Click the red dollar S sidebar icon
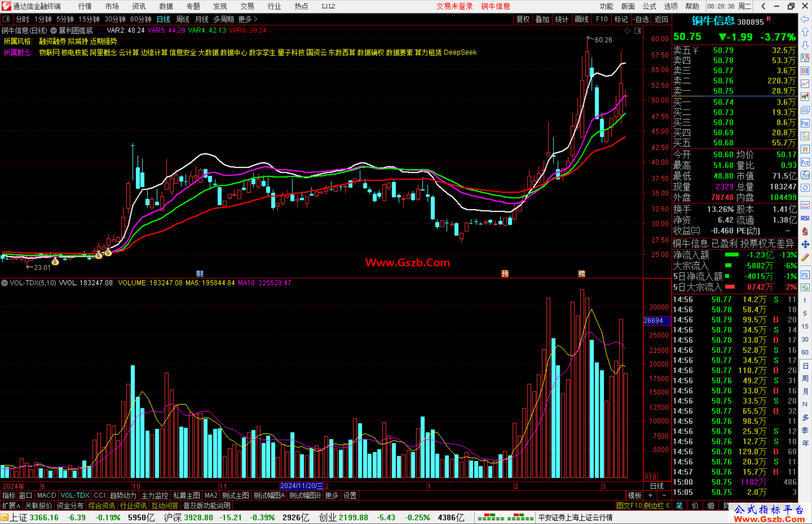The image size is (812, 524). point(805,231)
